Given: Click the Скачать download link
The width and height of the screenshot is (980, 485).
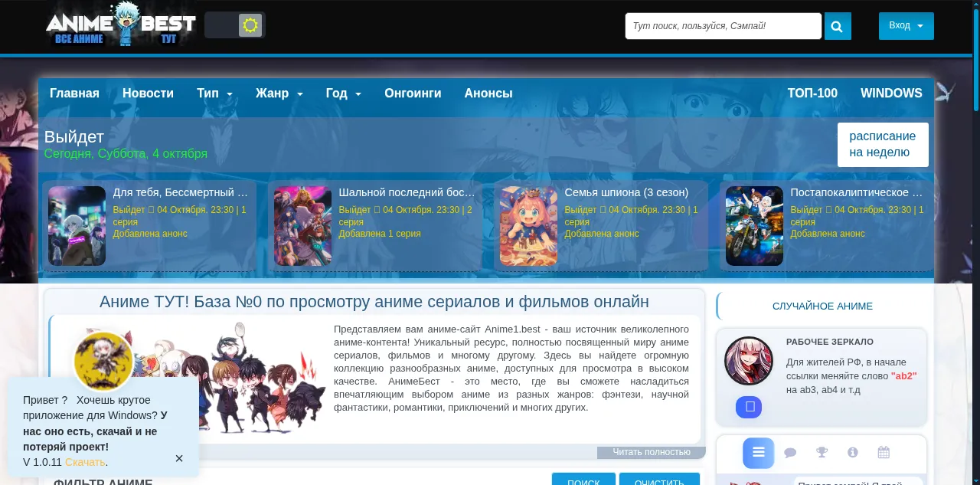Looking at the screenshot, I should click(x=84, y=462).
